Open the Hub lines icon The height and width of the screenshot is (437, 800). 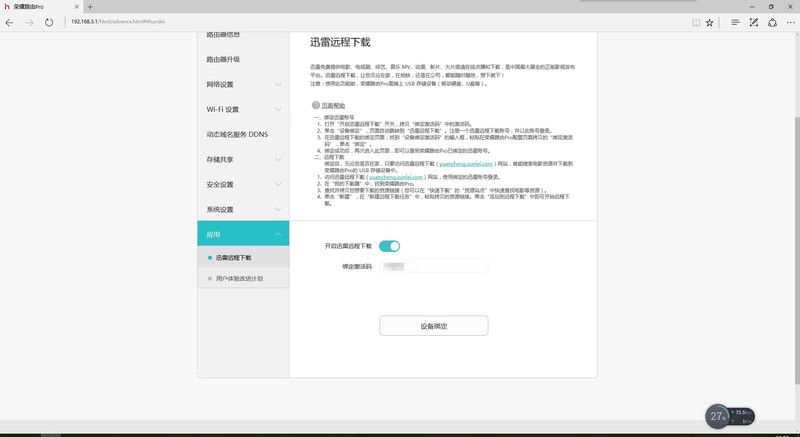(735, 22)
